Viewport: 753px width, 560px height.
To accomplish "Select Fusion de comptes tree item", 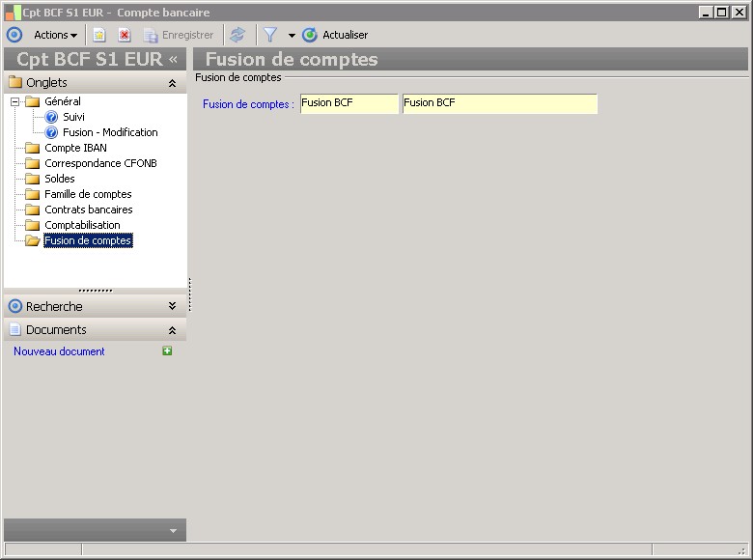I will coord(88,240).
